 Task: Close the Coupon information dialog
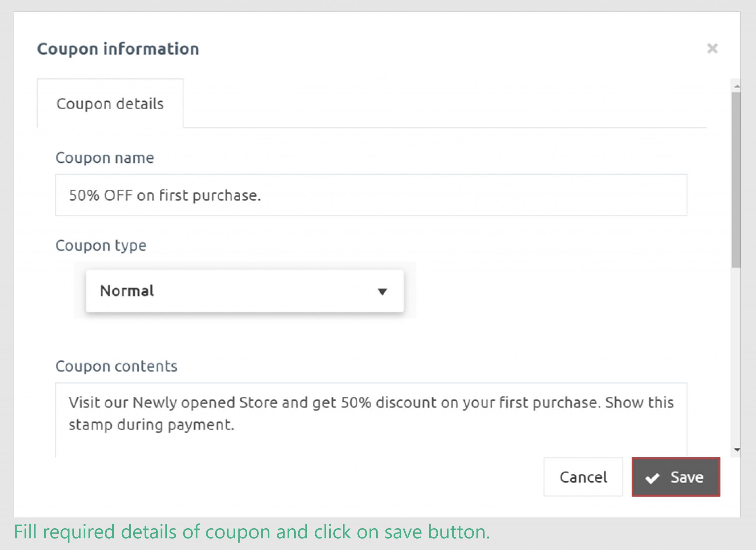[712, 48]
